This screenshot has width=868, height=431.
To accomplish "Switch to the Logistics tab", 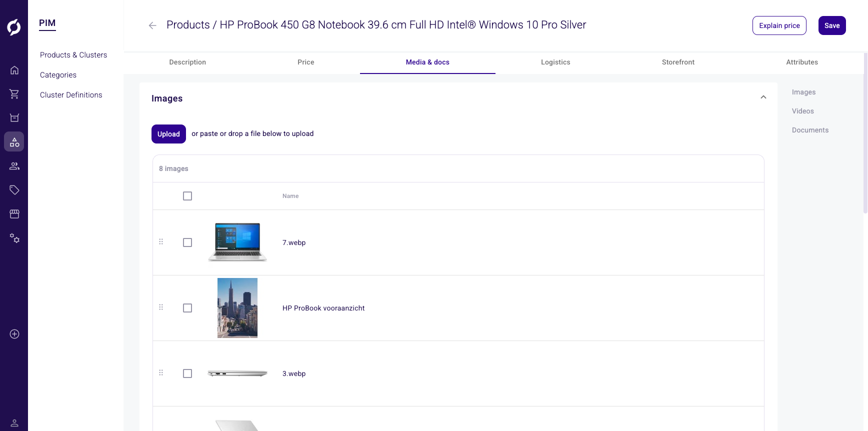I will point(555,62).
